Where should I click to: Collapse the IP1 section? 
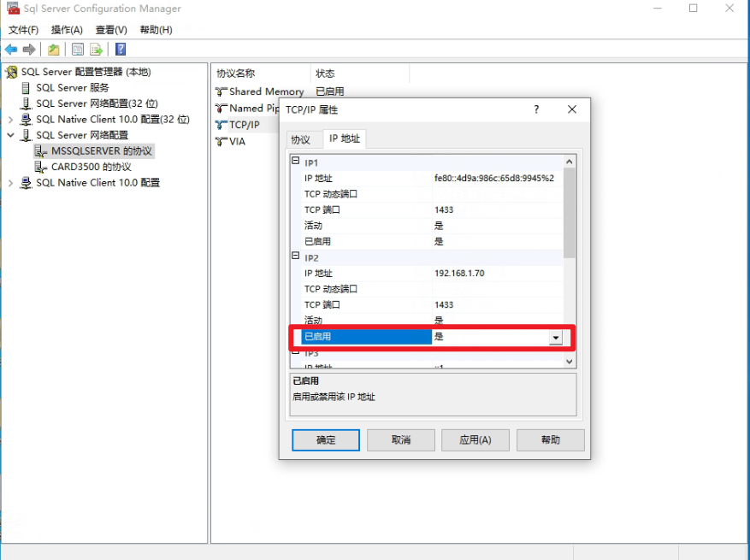pyautogui.click(x=296, y=161)
